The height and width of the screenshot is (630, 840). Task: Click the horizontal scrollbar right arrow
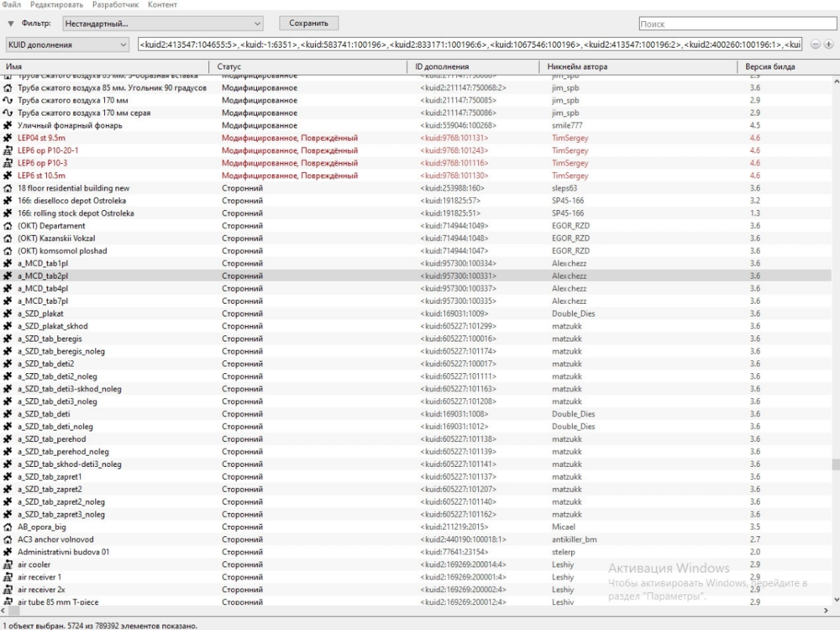[x=826, y=610]
